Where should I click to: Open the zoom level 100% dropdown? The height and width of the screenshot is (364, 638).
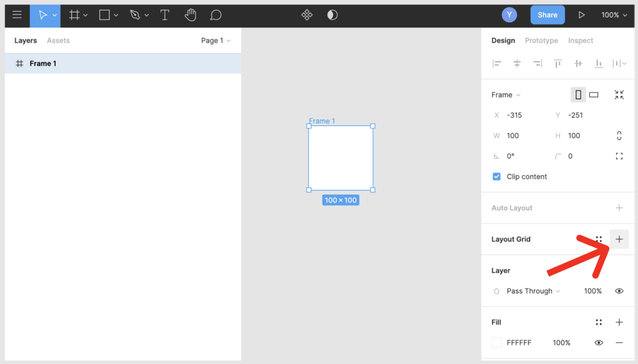tap(614, 15)
